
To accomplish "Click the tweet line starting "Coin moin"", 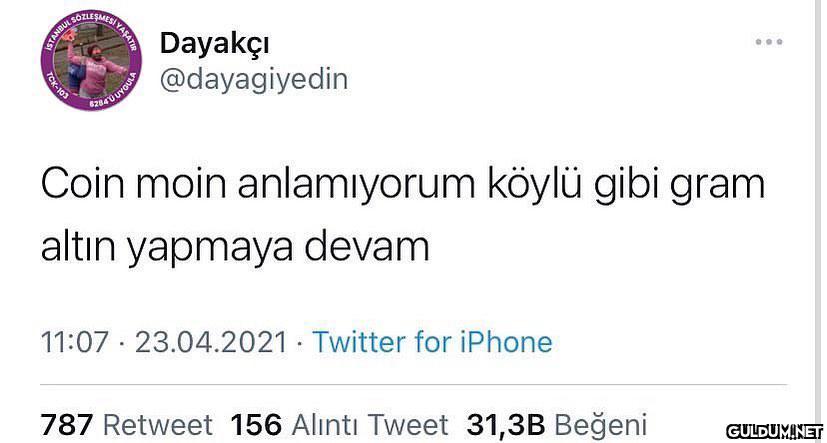I will click(x=403, y=187).
